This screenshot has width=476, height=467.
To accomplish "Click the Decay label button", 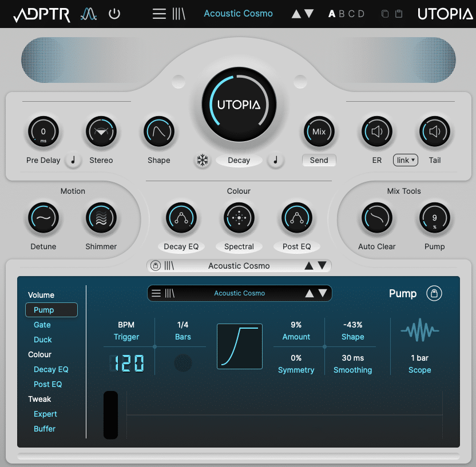I will (239, 160).
